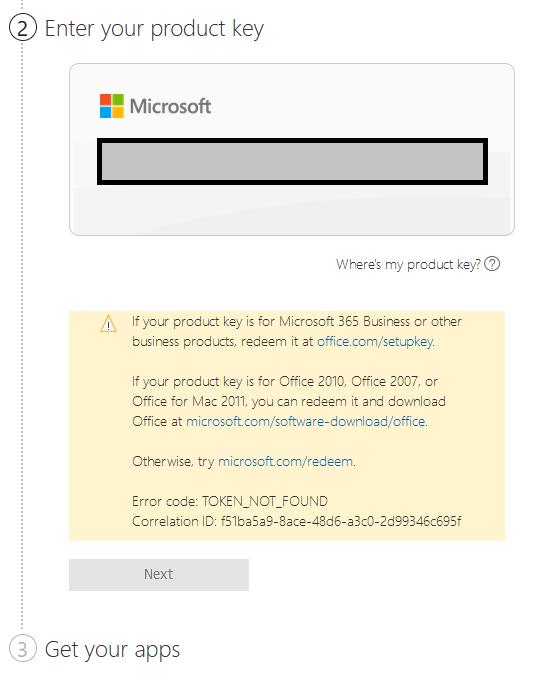This screenshot has height=674, width=544.
Task: Click the yellow warning triangle icon
Action: pyautogui.click(x=108, y=324)
